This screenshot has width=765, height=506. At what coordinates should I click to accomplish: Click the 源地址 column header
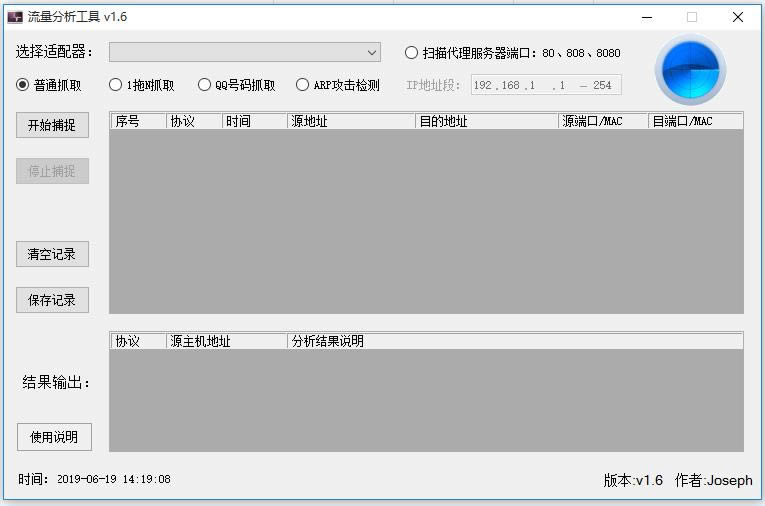click(351, 121)
